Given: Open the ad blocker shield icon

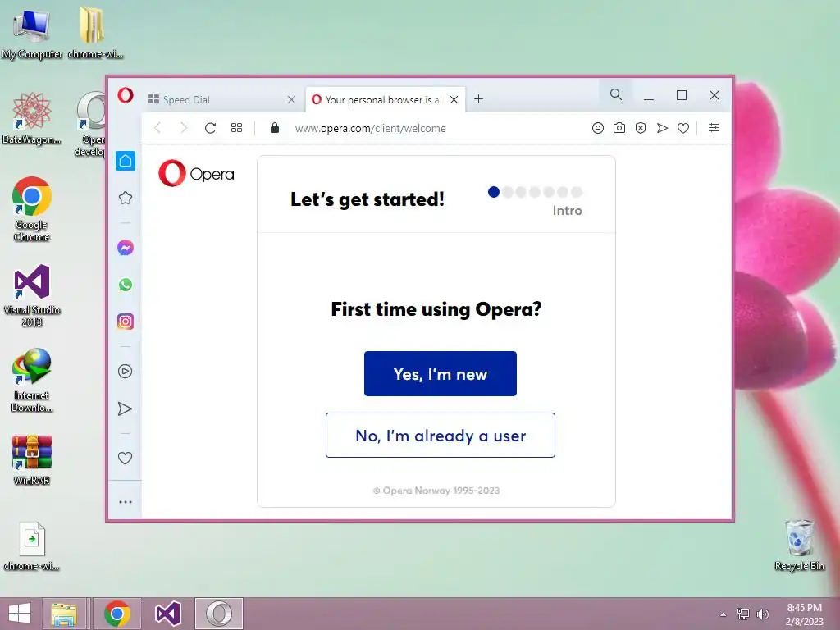Looking at the screenshot, I should 641,128.
